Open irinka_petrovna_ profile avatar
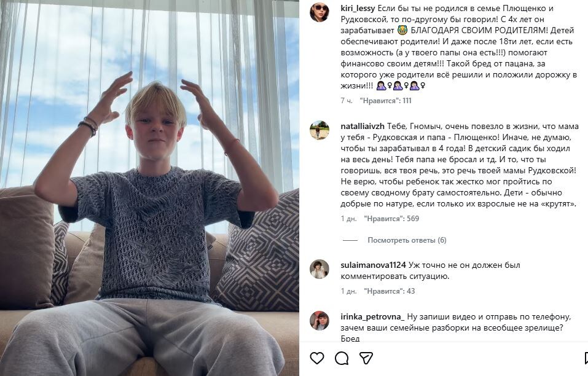The width and height of the screenshot is (588, 376). (x=319, y=321)
